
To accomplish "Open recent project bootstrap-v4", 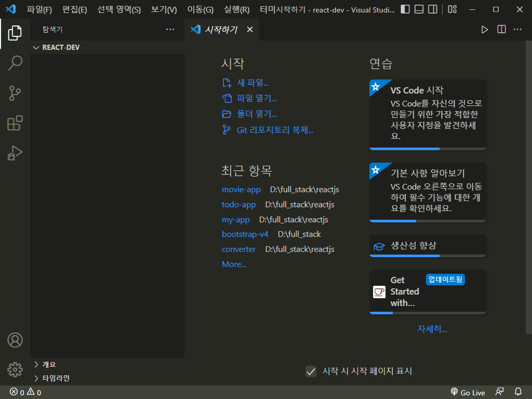I will point(245,234).
